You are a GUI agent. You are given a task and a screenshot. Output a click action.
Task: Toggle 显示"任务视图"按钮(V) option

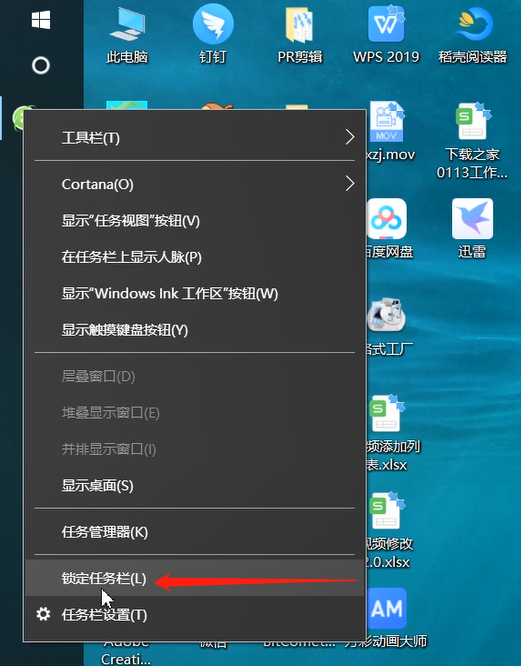click(x=194, y=220)
